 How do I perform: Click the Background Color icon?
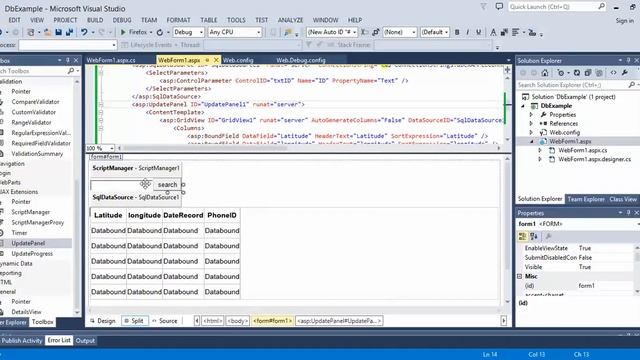pos(504,32)
